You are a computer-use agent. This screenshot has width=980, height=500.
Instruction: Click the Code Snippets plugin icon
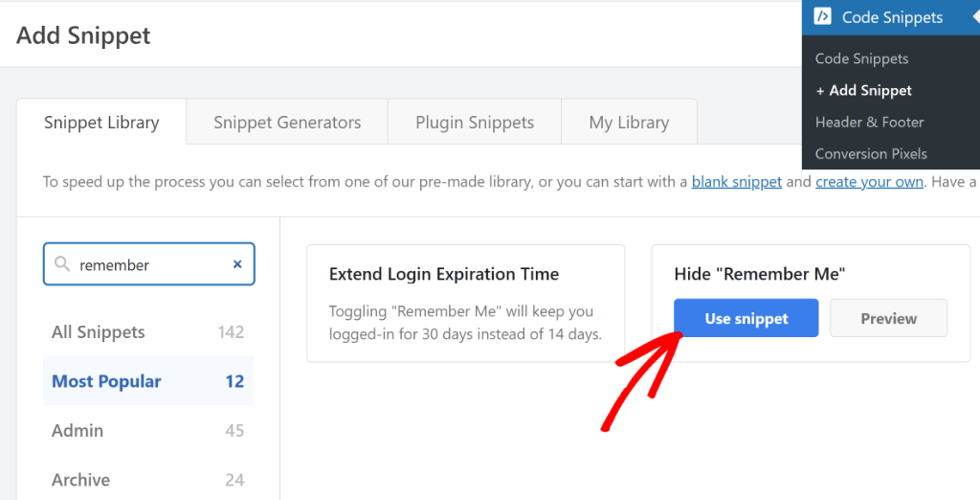(822, 16)
